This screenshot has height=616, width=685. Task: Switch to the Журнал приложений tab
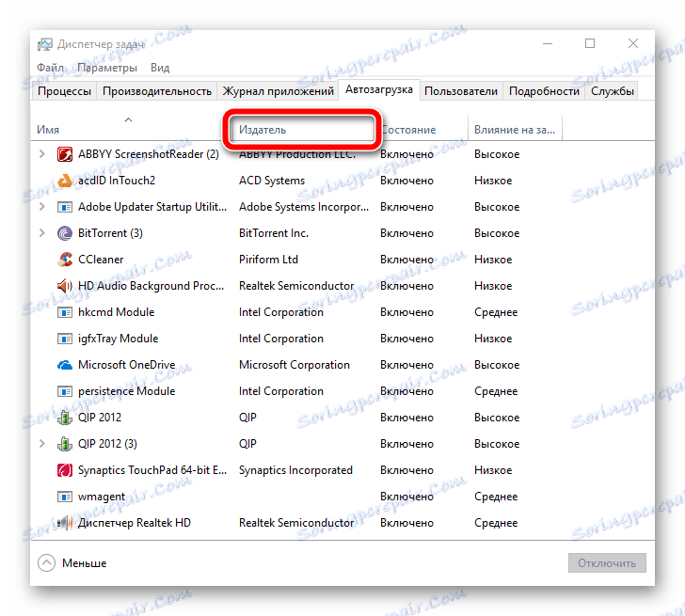[x=278, y=91]
